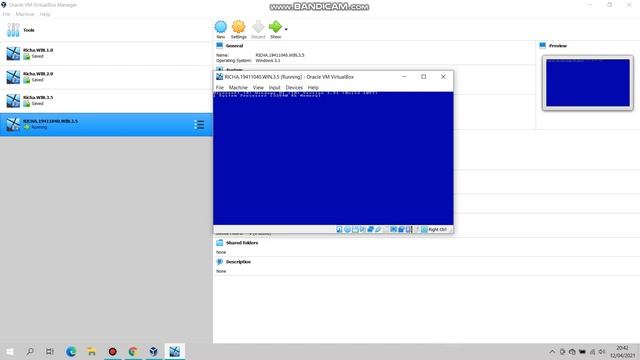Image resolution: width=640 pixels, height=360 pixels.
Task: Switch to Google Chrome in the taskbar
Action: pos(133,351)
